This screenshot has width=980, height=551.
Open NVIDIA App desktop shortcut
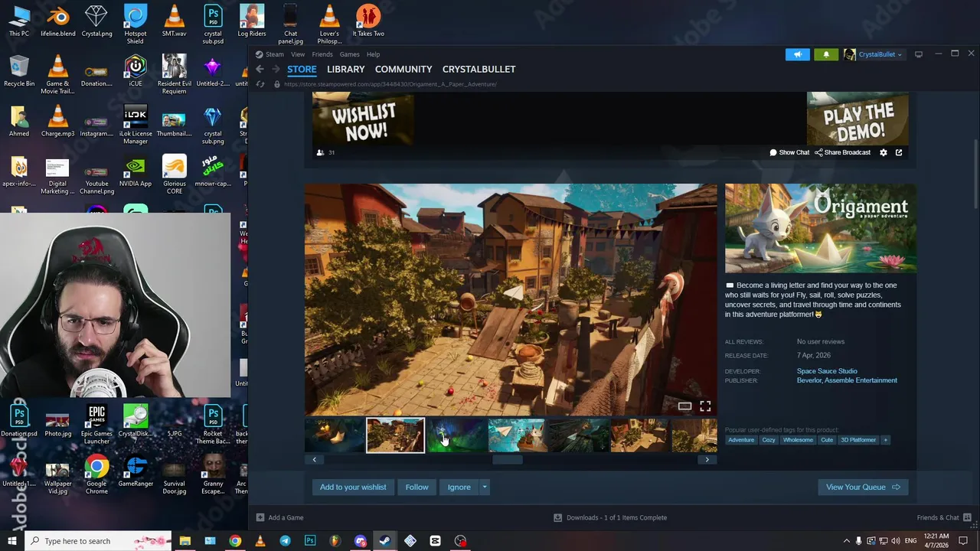136,172
